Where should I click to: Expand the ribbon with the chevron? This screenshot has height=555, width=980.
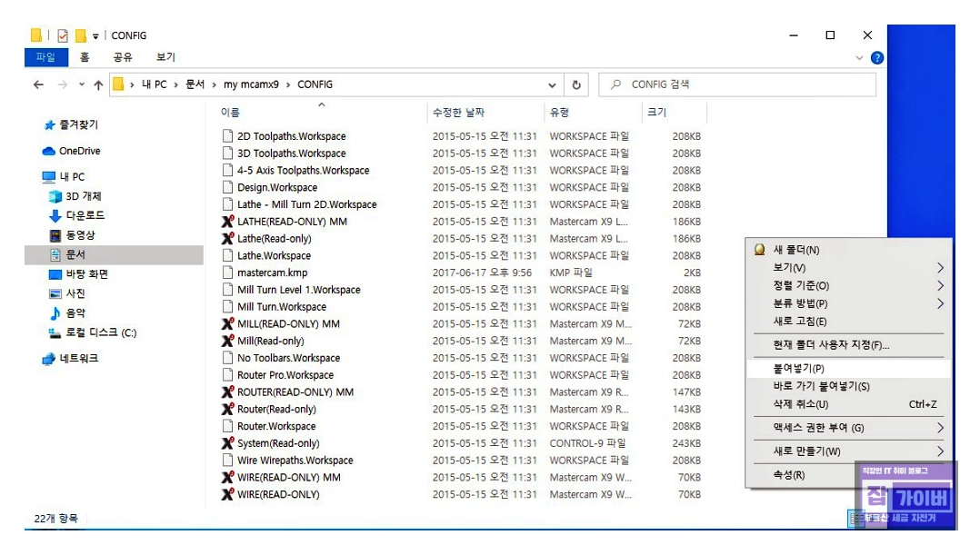click(x=859, y=57)
